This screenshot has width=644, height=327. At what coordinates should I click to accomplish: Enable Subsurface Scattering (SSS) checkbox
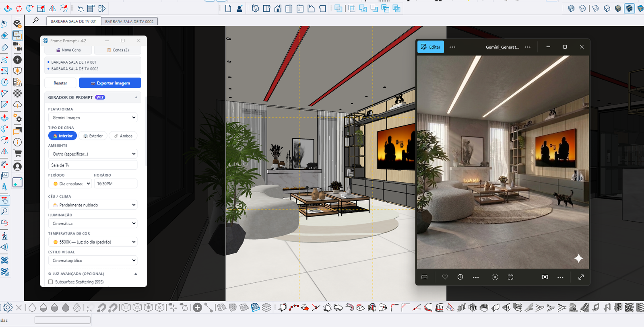51,282
